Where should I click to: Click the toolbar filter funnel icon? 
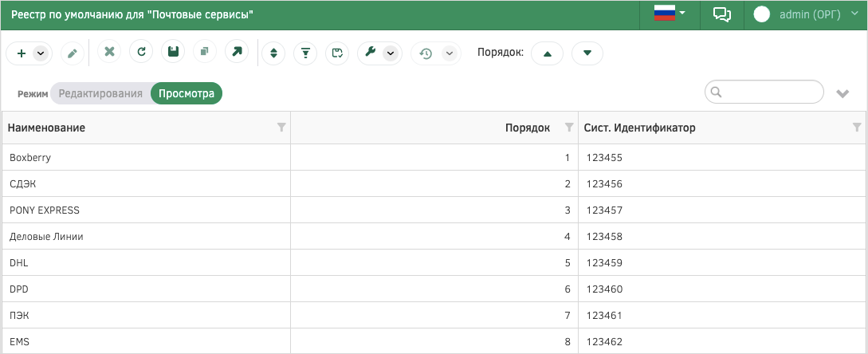(305, 53)
